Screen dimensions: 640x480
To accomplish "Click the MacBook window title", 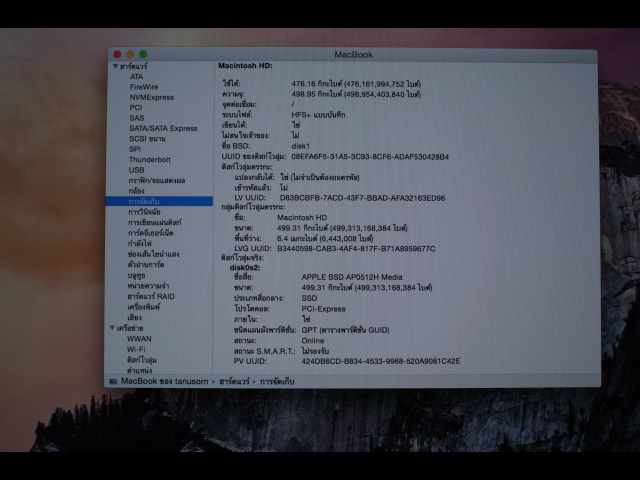I will click(353, 54).
